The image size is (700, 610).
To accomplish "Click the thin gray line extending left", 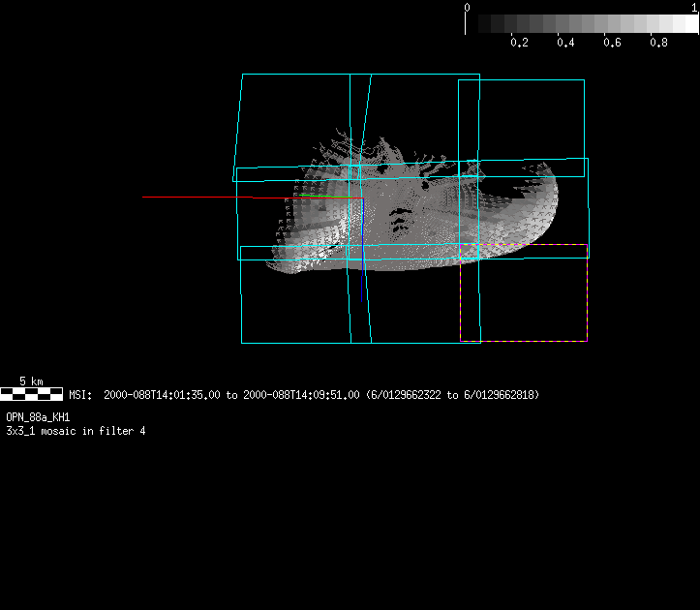I will [x=194, y=198].
